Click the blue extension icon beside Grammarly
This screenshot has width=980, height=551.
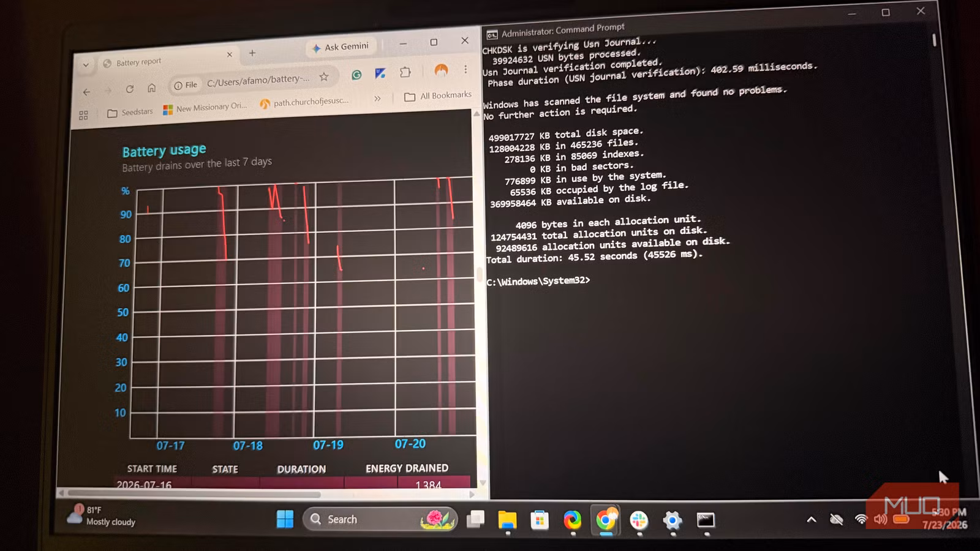pyautogui.click(x=380, y=73)
